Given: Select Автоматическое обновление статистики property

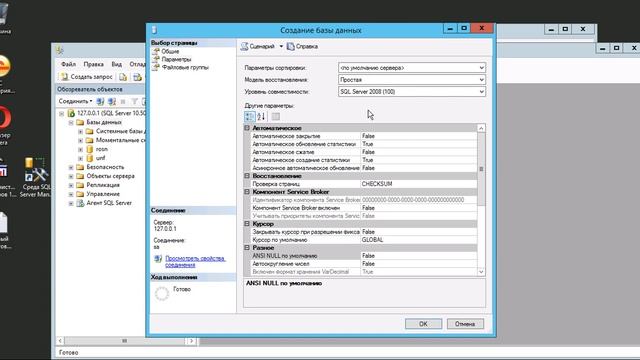Looking at the screenshot, I should click(363, 144).
